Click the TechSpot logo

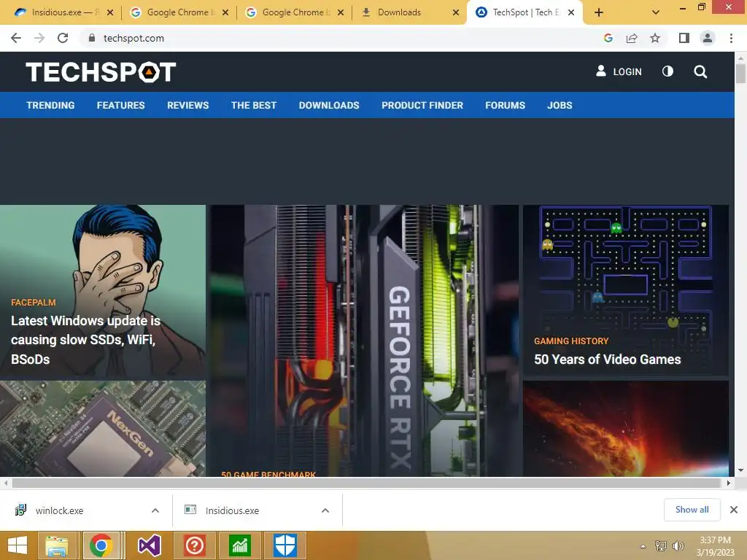[x=101, y=72]
